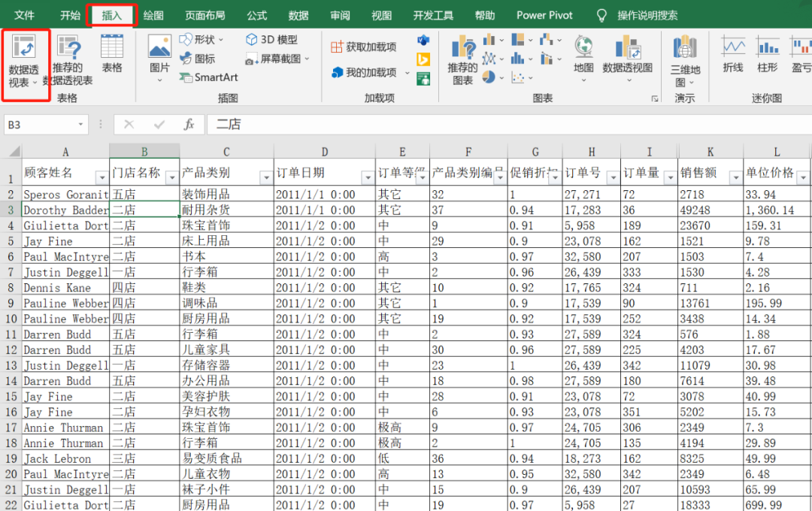The image size is (812, 511).
Task: Insert a 表格 table
Action: (x=112, y=54)
